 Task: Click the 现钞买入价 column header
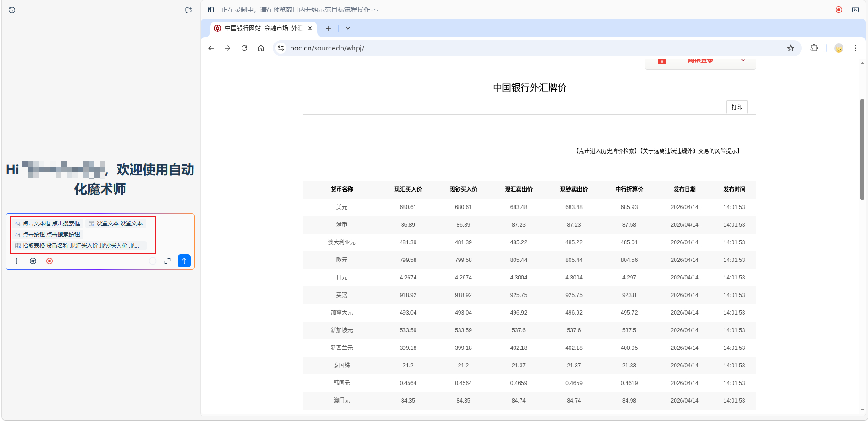(x=463, y=189)
